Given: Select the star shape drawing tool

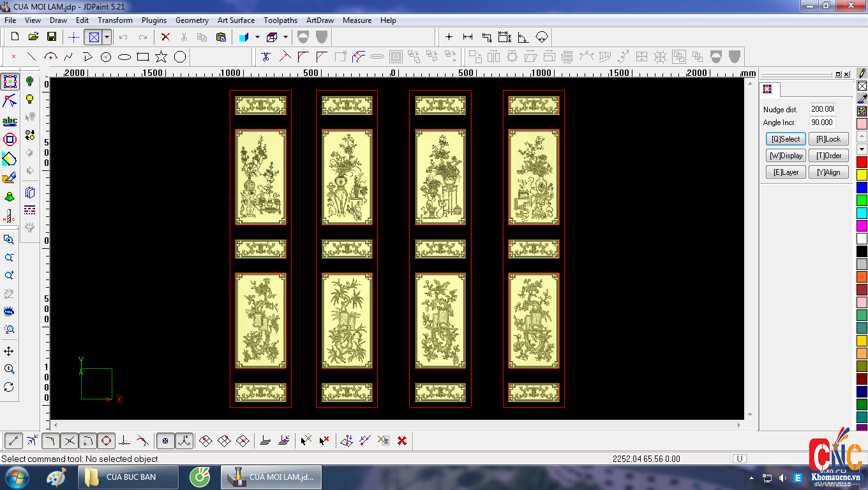Looking at the screenshot, I should (x=161, y=57).
